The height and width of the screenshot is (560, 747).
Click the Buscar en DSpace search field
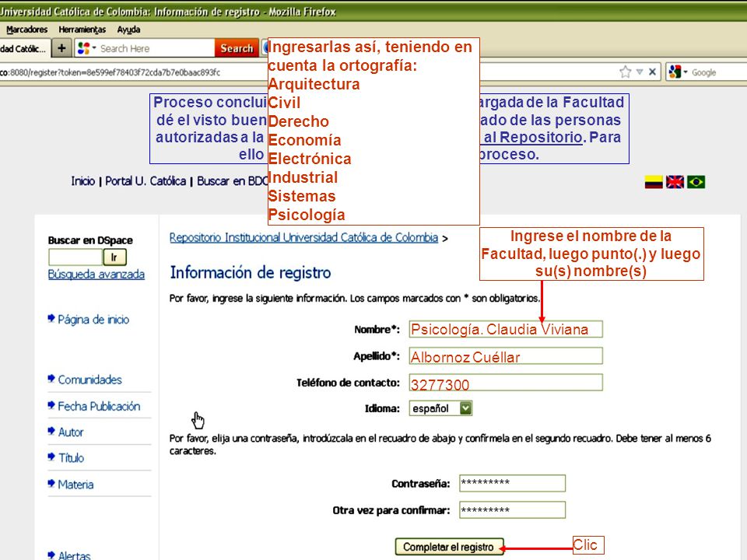pos(75,257)
